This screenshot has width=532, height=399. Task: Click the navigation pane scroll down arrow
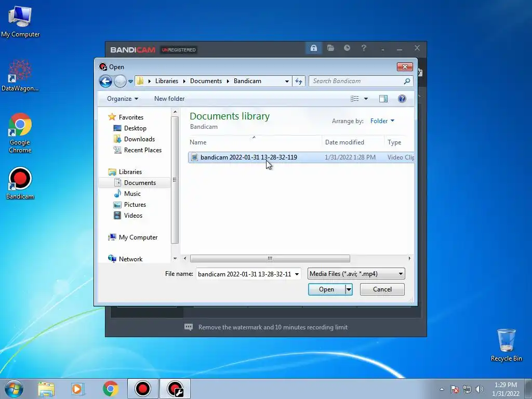(x=175, y=259)
